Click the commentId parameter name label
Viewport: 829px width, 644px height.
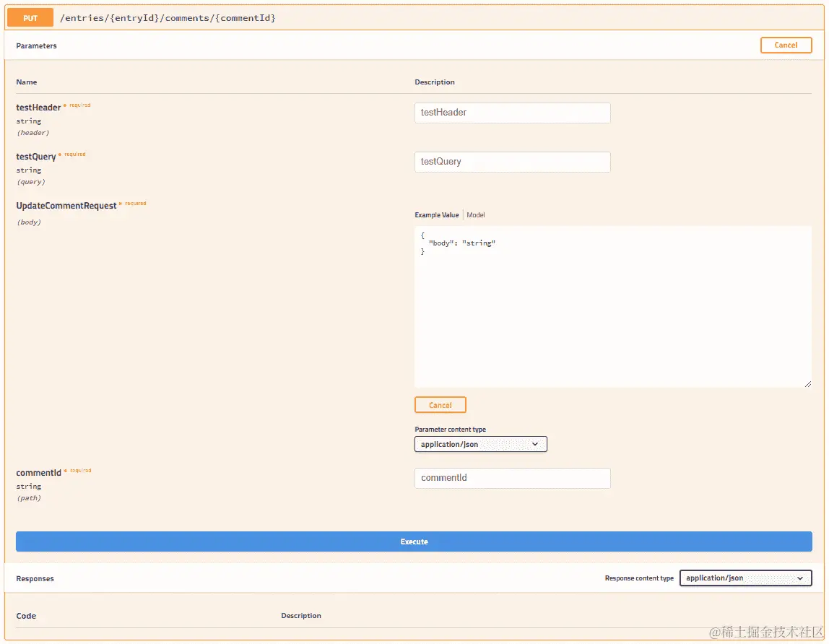pos(38,473)
